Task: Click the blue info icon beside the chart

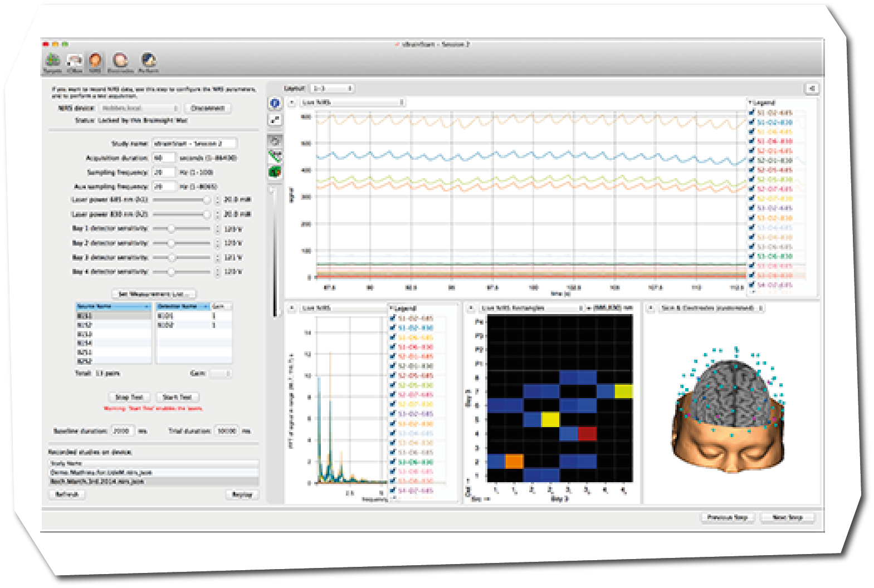Action: (275, 103)
